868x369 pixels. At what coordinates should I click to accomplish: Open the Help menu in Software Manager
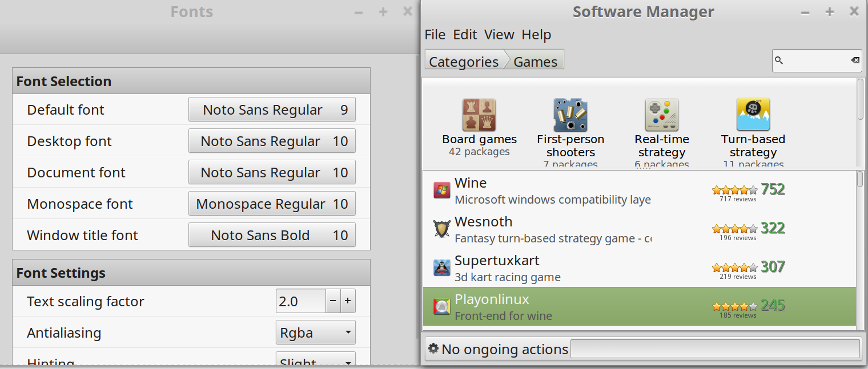(536, 35)
